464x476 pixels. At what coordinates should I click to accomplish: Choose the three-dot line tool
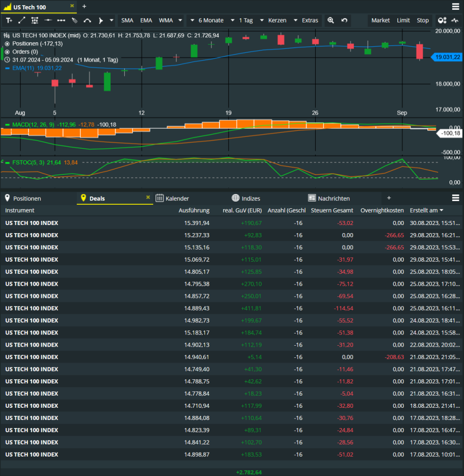(61, 20)
